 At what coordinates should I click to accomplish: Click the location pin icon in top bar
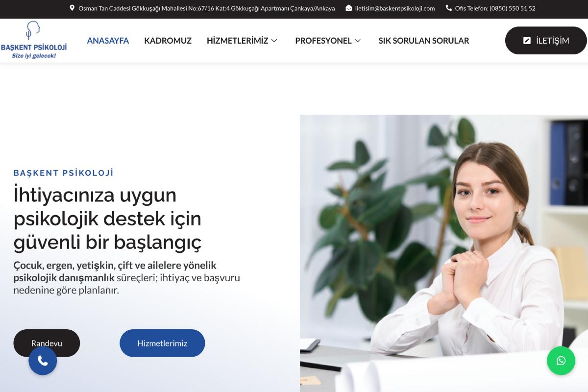[x=72, y=8]
